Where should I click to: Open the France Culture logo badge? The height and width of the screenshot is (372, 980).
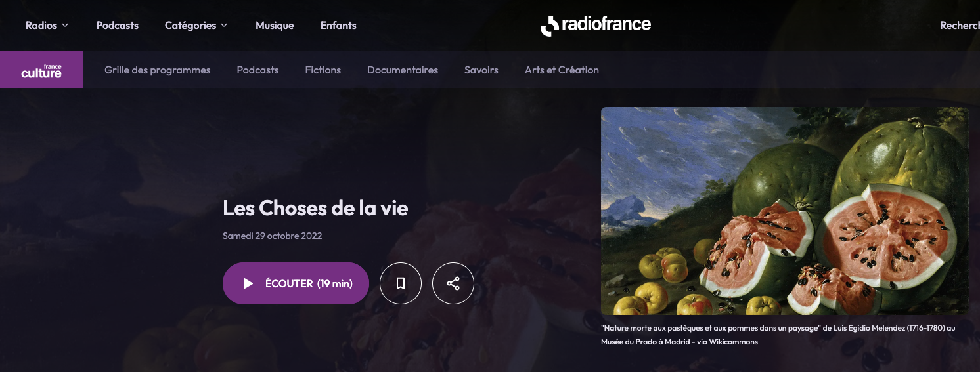[x=41, y=70]
